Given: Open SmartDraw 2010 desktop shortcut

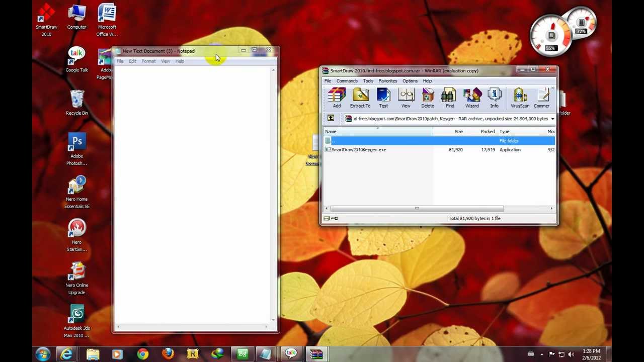Looking at the screenshot, I should (46, 20).
